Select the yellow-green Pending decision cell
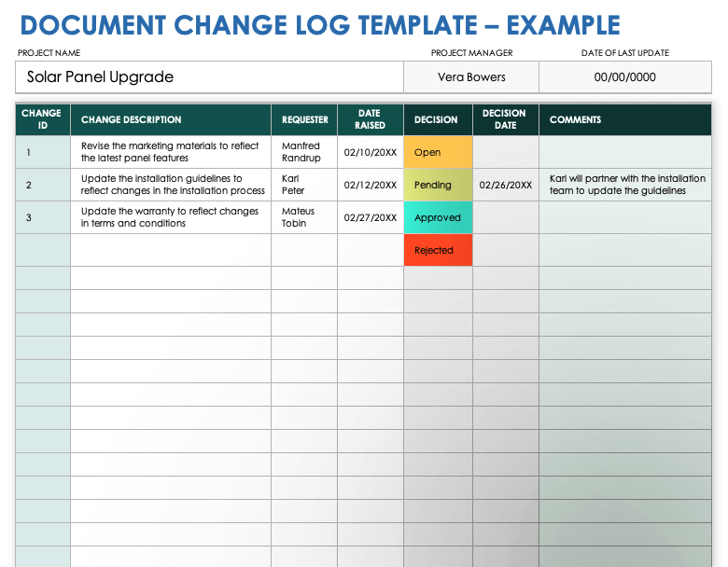 tap(438, 185)
